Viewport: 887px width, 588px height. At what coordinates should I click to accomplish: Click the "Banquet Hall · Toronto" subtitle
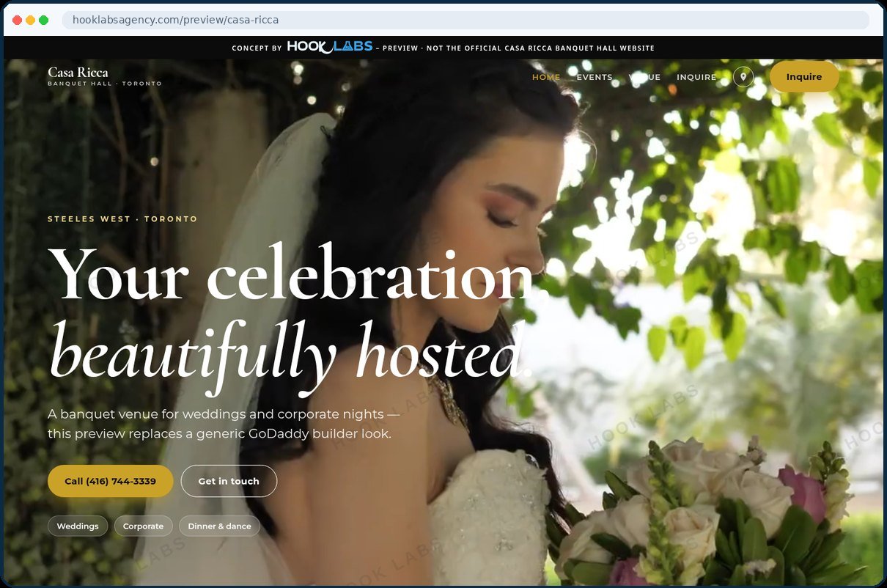tap(105, 84)
